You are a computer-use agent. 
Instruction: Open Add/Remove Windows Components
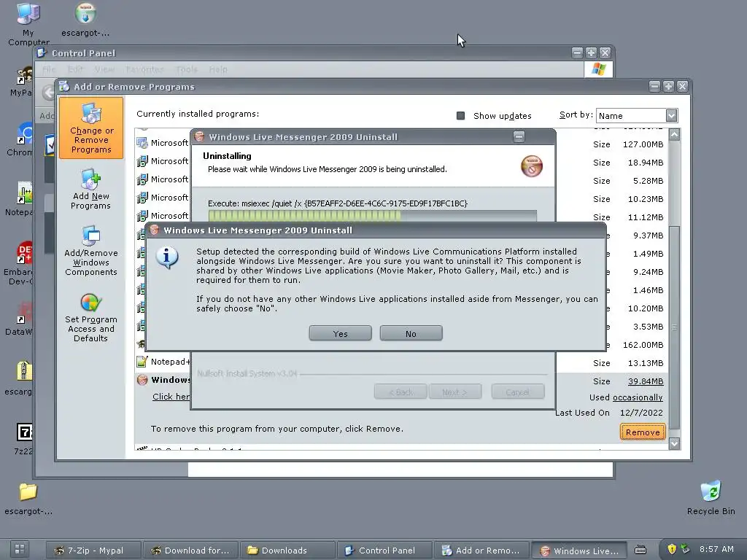91,251
